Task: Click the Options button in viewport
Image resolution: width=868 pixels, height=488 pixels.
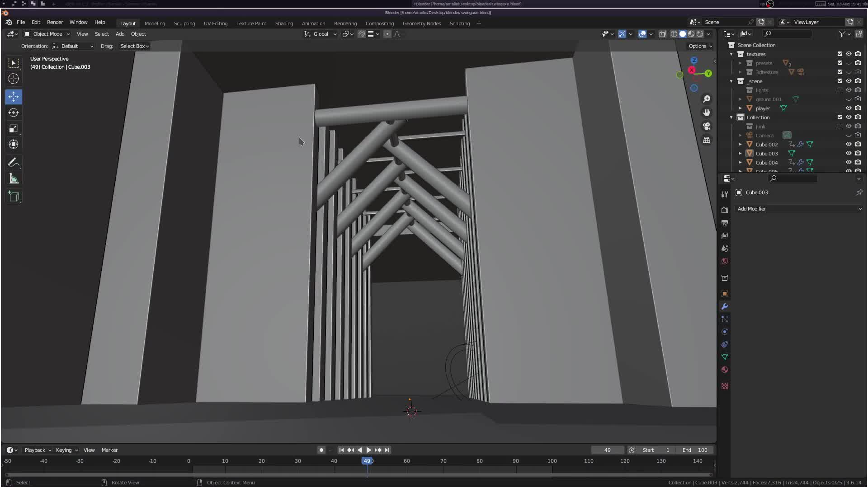Action: coord(700,46)
